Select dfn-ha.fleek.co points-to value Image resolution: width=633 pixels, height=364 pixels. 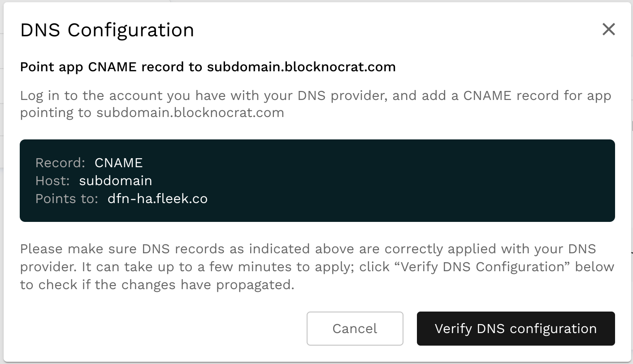click(157, 199)
